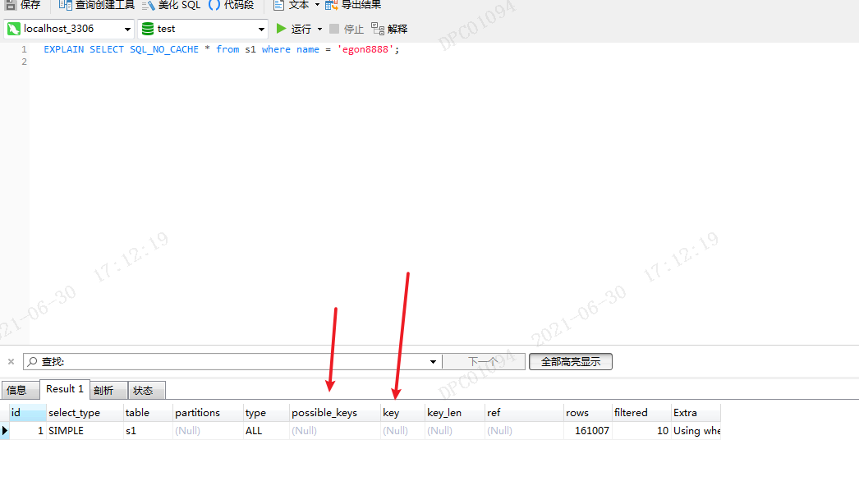Click the EXPLAIN keyword in the SQL editor
Viewport: 859px width, 504px height.
coord(63,49)
